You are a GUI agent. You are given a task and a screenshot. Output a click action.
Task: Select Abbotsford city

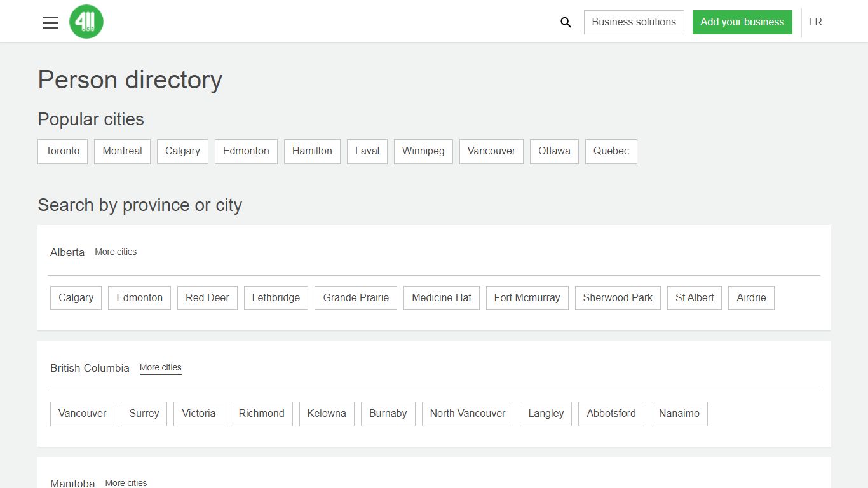tap(611, 414)
